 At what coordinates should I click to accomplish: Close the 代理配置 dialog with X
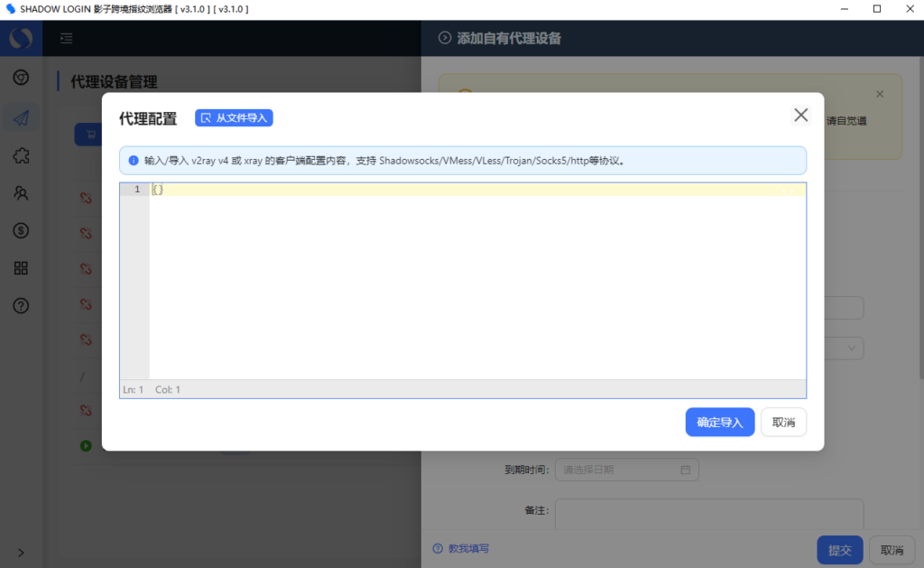pos(800,115)
